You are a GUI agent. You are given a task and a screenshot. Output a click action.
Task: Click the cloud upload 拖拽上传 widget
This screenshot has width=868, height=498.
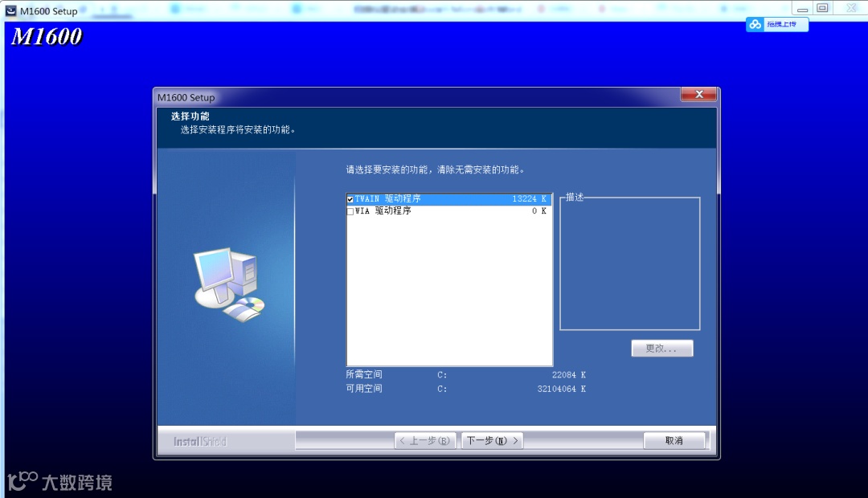(x=777, y=24)
